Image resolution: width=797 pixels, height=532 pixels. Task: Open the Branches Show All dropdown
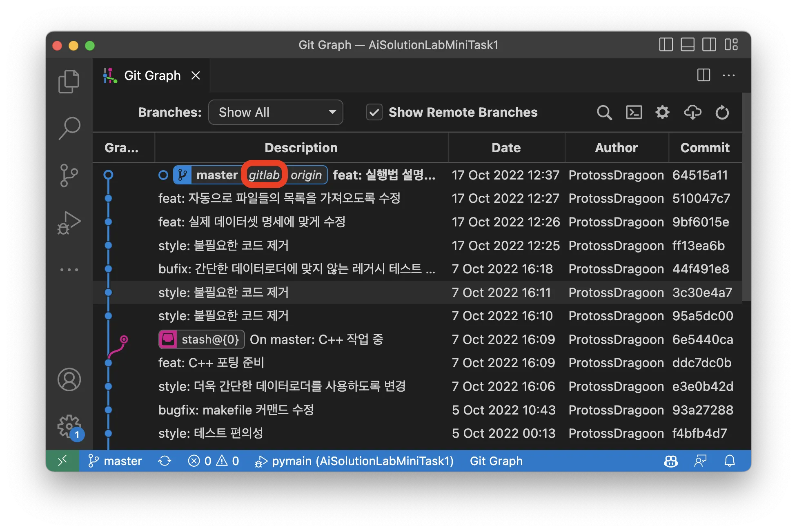tap(276, 112)
